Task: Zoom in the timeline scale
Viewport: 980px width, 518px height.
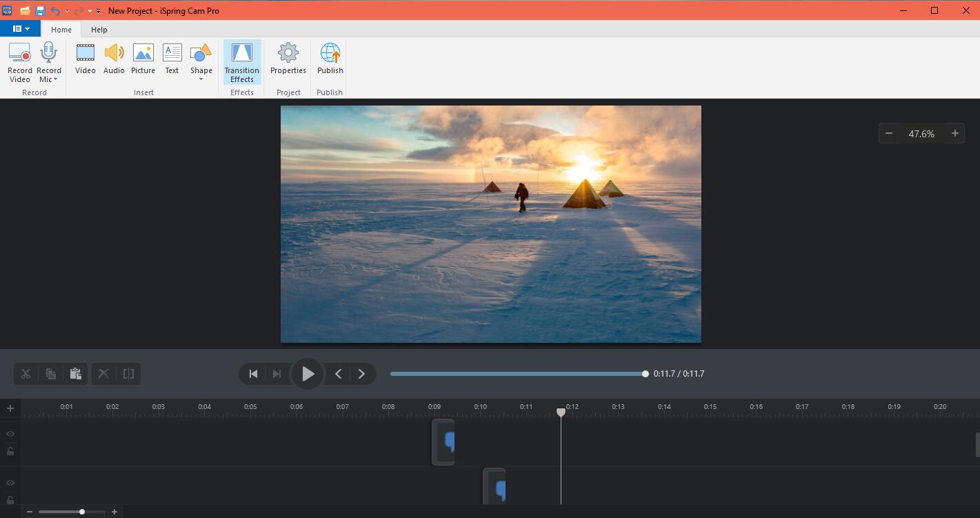Action: [114, 512]
